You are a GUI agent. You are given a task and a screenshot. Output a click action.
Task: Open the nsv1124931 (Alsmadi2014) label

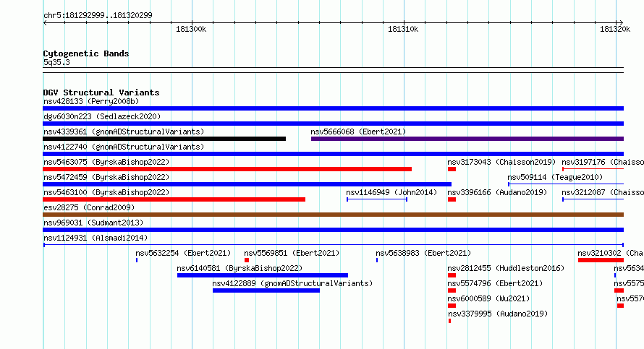(x=96, y=238)
